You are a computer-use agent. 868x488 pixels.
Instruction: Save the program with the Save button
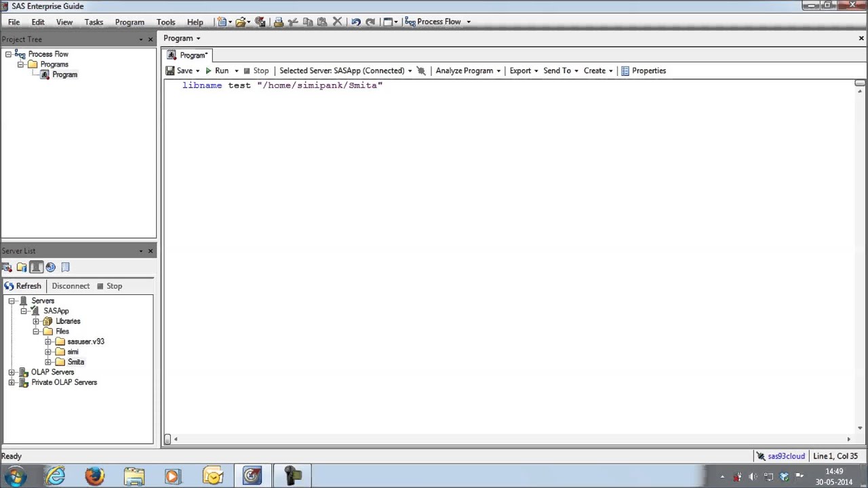click(x=180, y=70)
